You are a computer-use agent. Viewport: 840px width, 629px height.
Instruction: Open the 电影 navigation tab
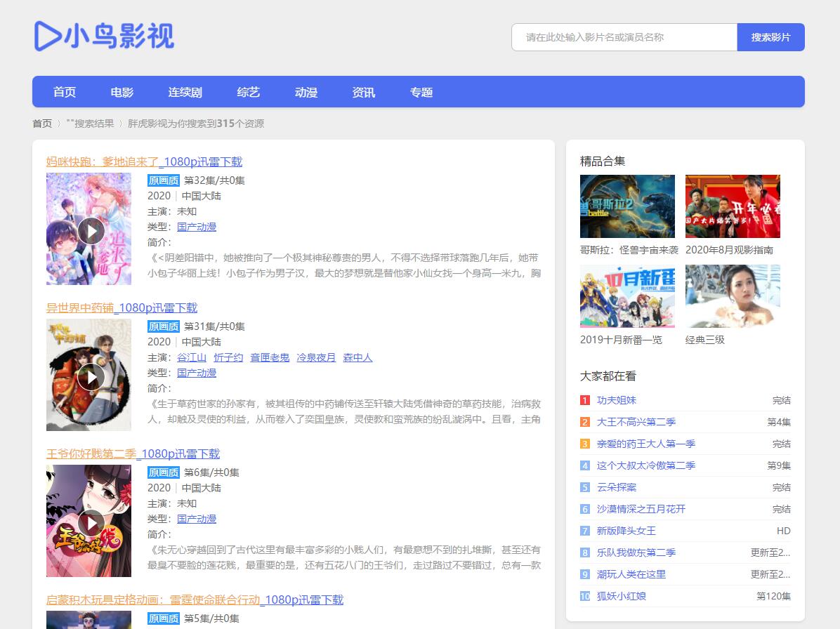[122, 92]
